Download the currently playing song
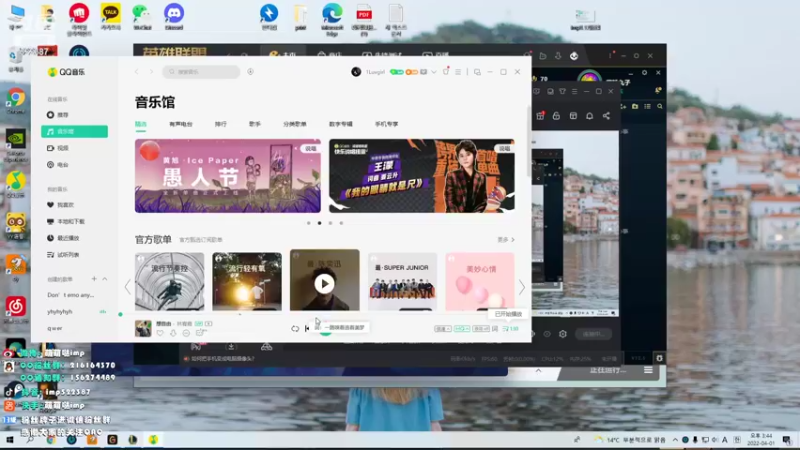 pos(173,333)
